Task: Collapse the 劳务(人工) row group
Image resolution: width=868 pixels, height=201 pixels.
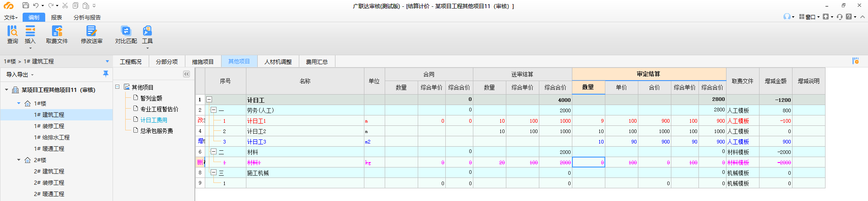Action: pos(213,110)
